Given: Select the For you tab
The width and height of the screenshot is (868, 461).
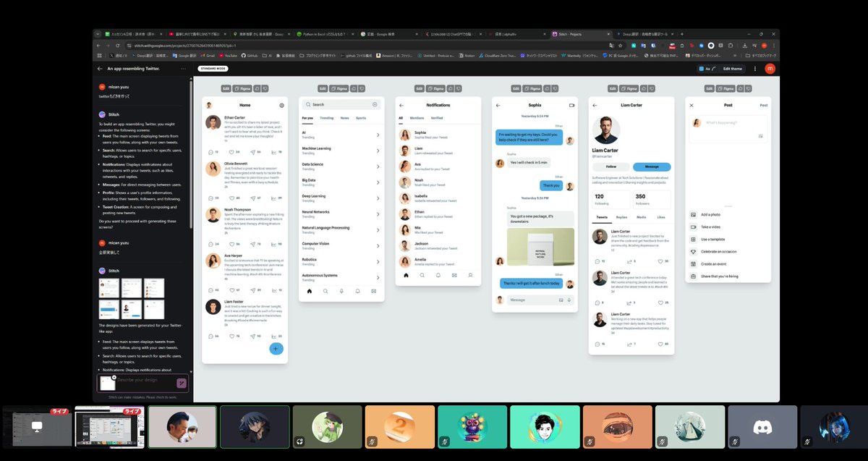Looking at the screenshot, I should [307, 117].
